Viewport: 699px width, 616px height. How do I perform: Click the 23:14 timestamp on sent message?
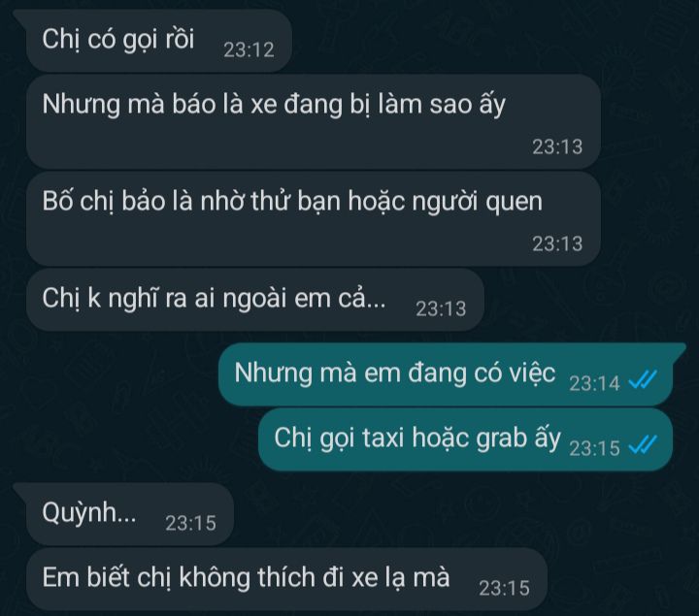594,383
